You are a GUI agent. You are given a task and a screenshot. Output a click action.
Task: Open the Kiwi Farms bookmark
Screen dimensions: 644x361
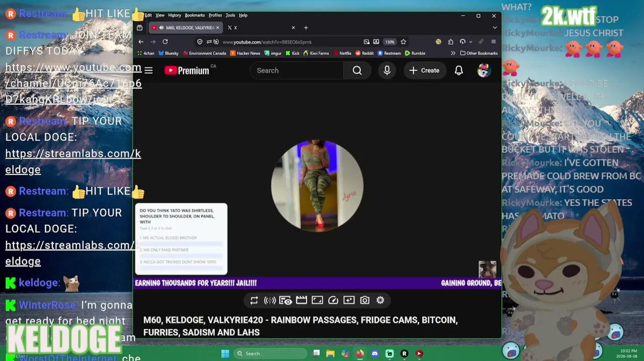pos(316,53)
